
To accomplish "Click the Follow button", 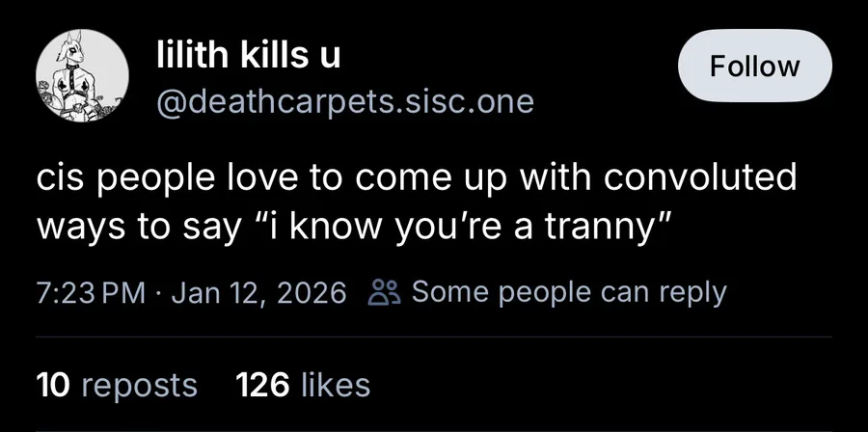I will click(754, 67).
